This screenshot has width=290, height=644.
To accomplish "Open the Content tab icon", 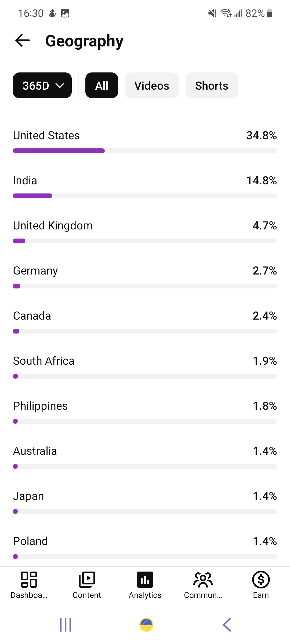I will 87,580.
